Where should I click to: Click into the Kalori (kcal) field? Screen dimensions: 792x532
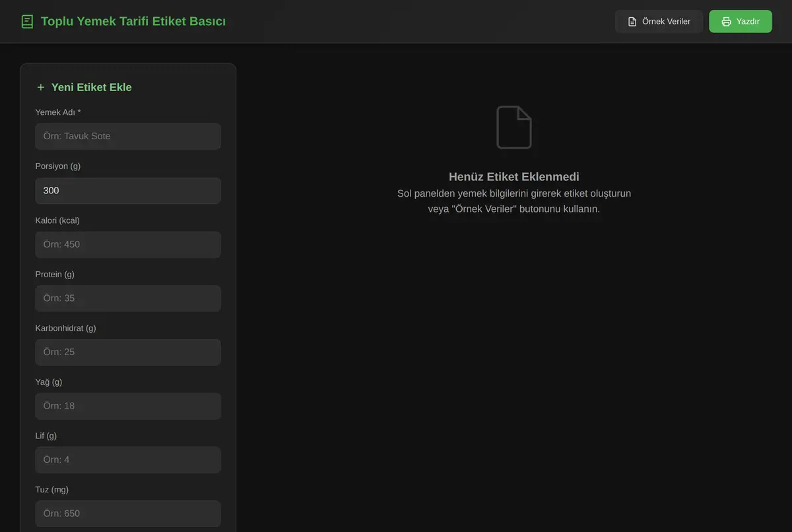128,244
